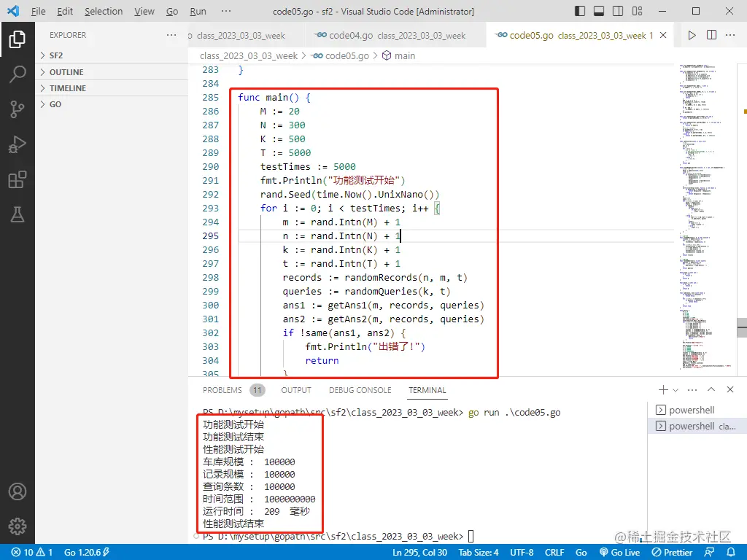Viewport: 747px width, 560px height.
Task: Create a new terminal with plus icon
Action: coord(663,390)
